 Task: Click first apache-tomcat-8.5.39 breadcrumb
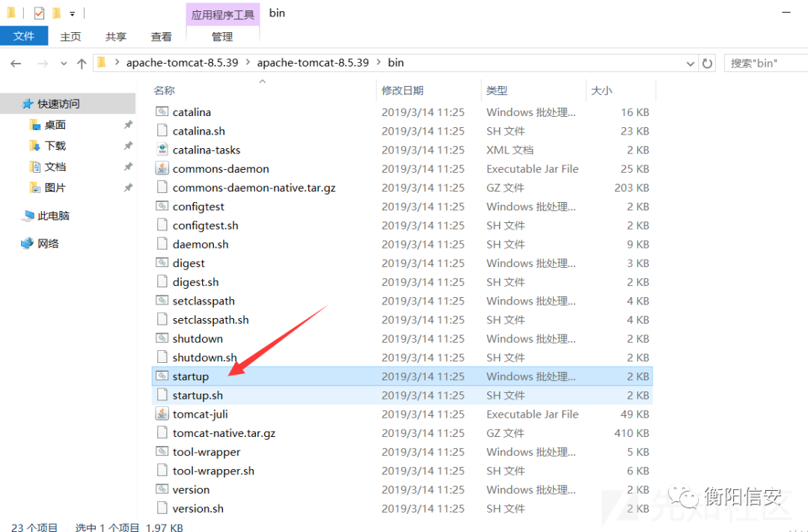pyautogui.click(x=182, y=62)
